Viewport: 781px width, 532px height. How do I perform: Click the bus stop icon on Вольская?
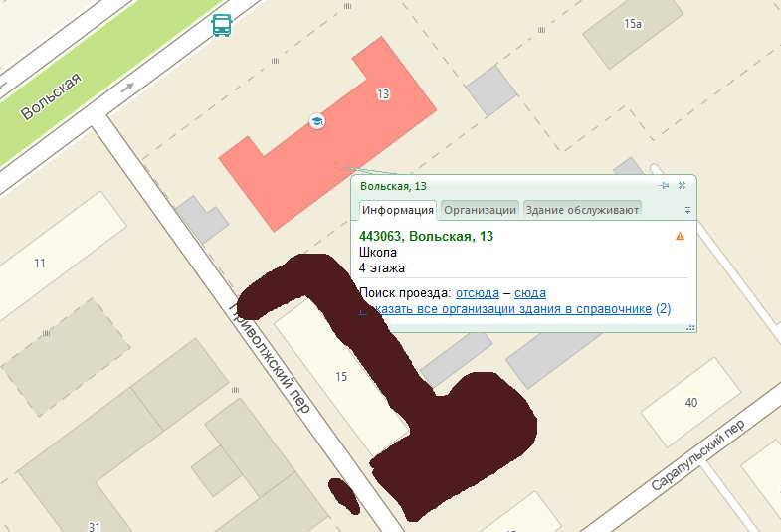pos(222,26)
